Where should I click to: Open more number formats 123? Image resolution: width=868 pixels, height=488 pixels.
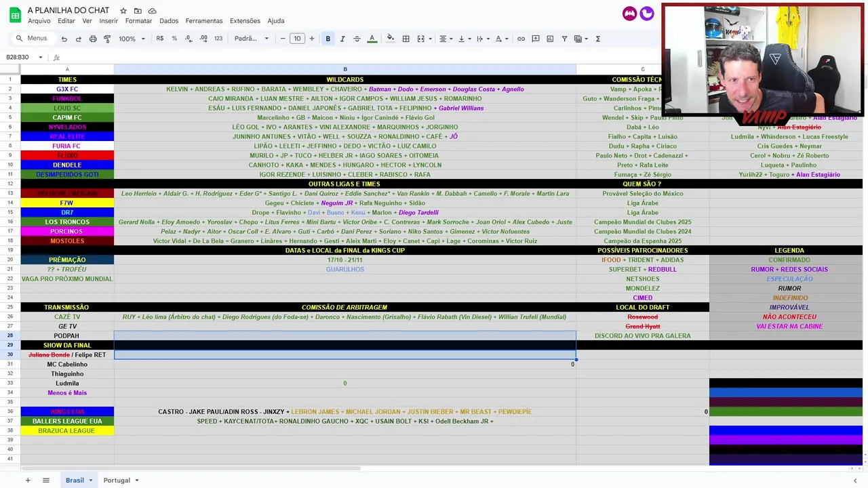[x=218, y=39]
